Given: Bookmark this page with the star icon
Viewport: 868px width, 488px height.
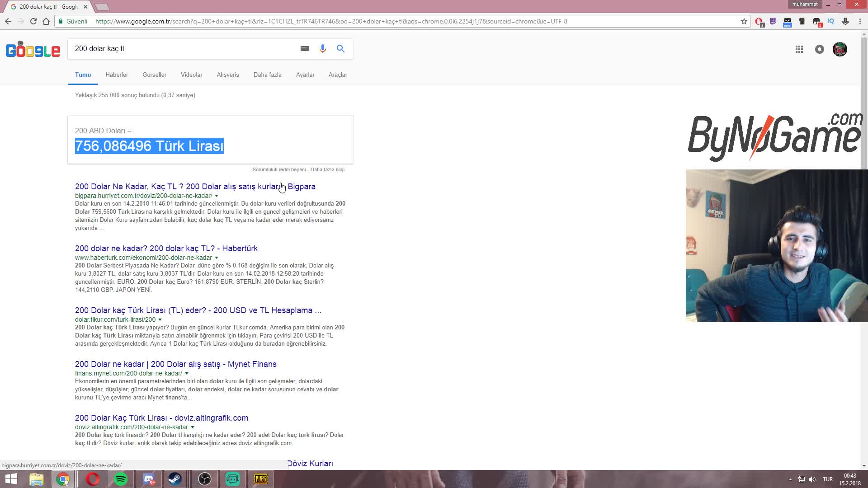Looking at the screenshot, I should click(x=744, y=21).
